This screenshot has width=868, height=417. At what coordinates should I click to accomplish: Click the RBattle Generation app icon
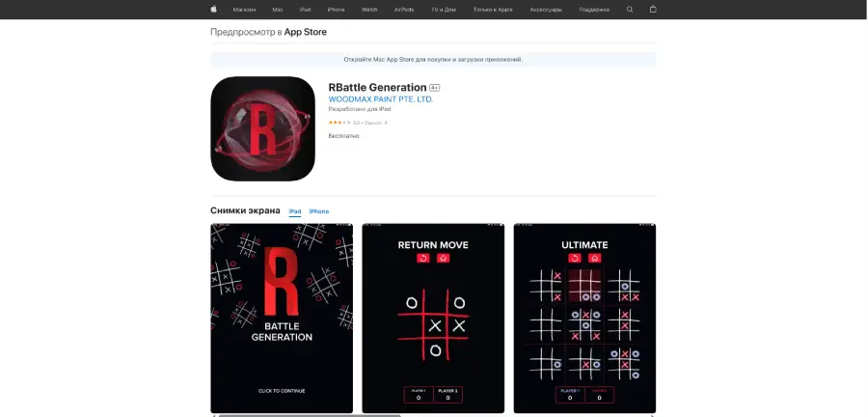coord(263,128)
